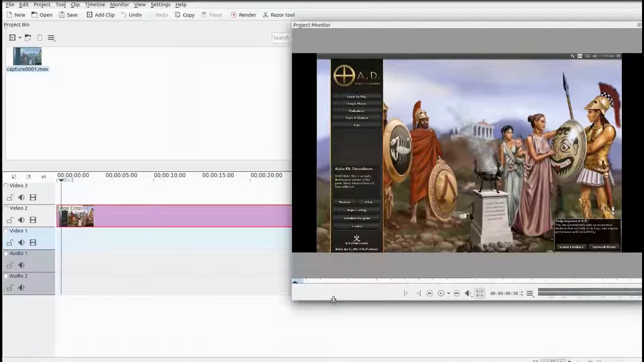Toggle the lock on Video 2 track
Screen dimensions: 644x362
[10, 220]
